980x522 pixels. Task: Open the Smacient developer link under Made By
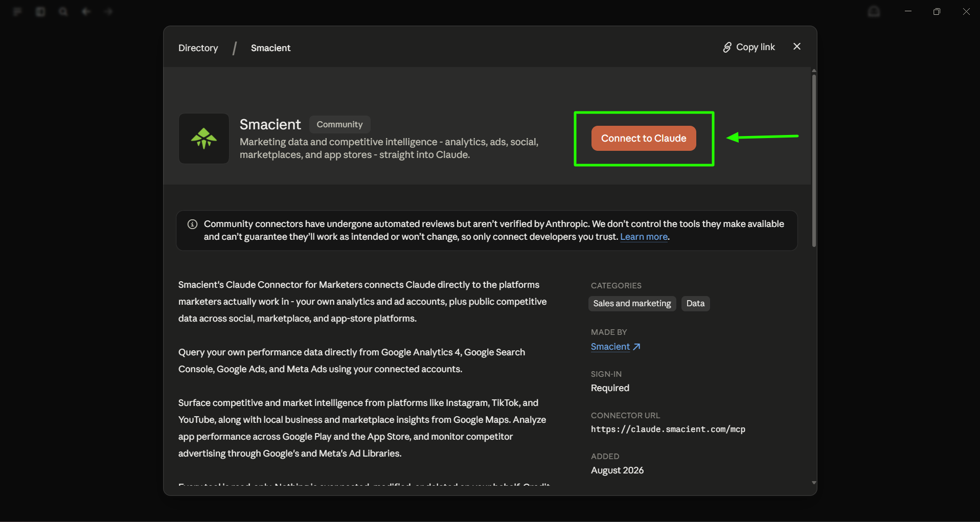pos(616,347)
